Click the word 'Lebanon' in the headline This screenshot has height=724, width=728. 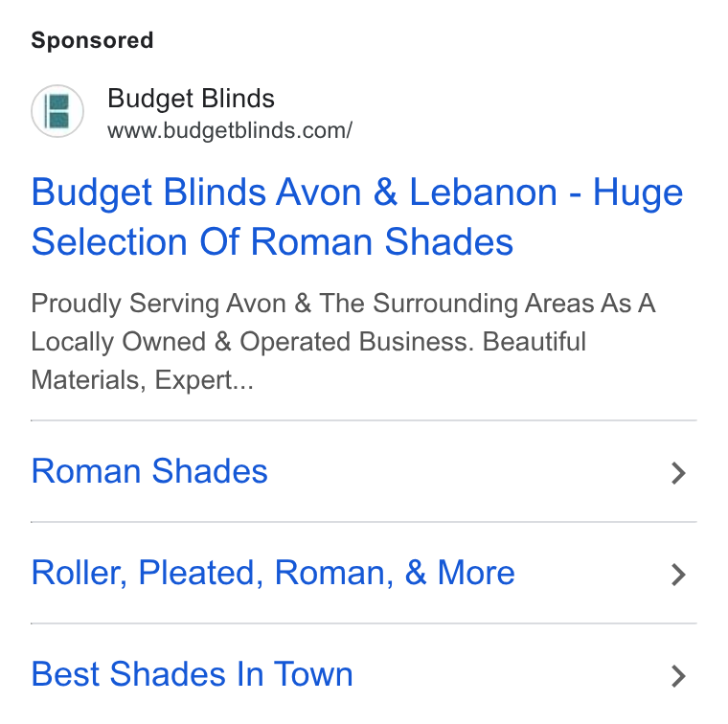[x=483, y=192]
